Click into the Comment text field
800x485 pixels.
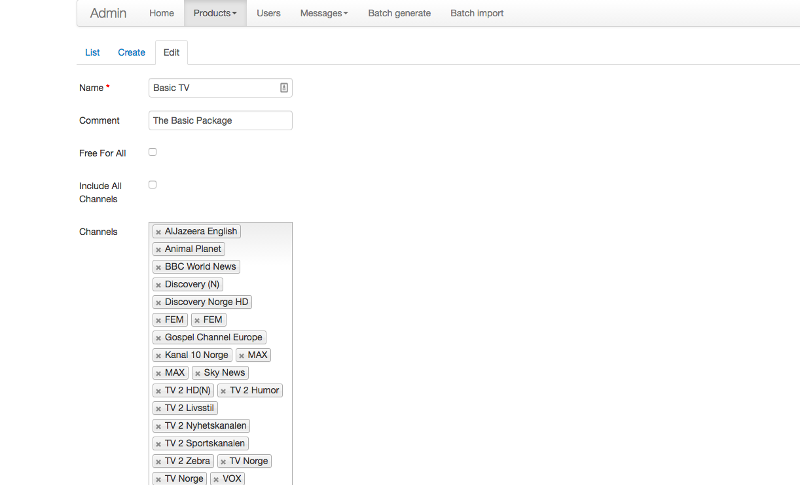click(x=220, y=120)
